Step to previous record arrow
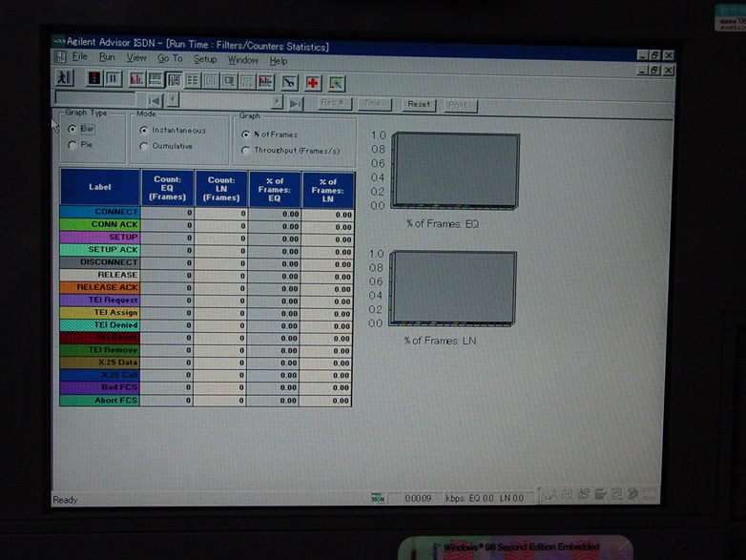This screenshot has width=746, height=560. (x=173, y=100)
